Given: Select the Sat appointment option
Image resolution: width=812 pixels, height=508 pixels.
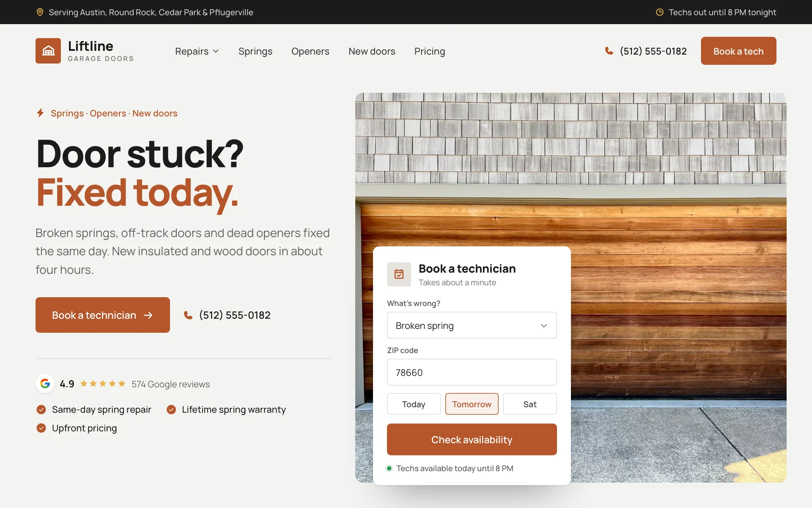Looking at the screenshot, I should (530, 404).
